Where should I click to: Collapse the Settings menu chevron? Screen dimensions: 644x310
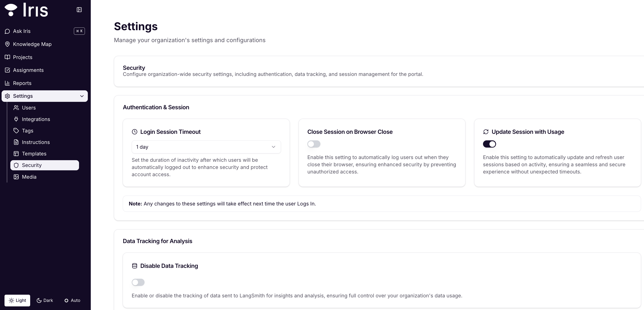[x=82, y=96]
